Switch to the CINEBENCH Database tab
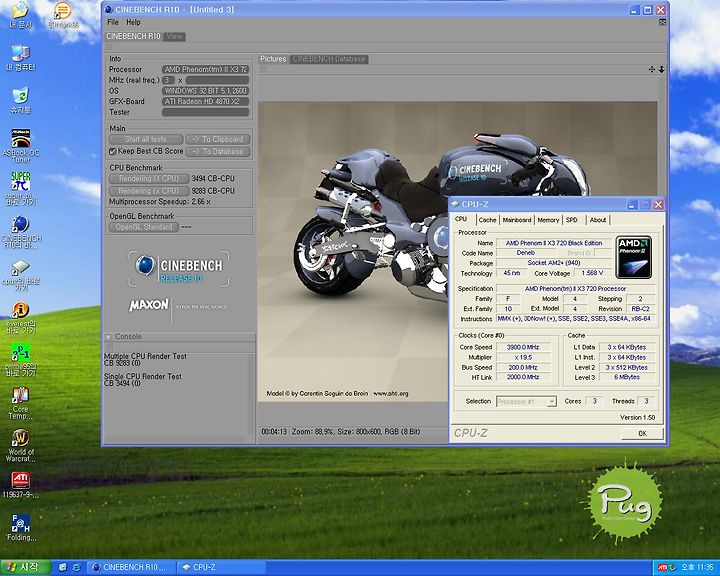Screen dimensions: 720x576 (x=329, y=59)
